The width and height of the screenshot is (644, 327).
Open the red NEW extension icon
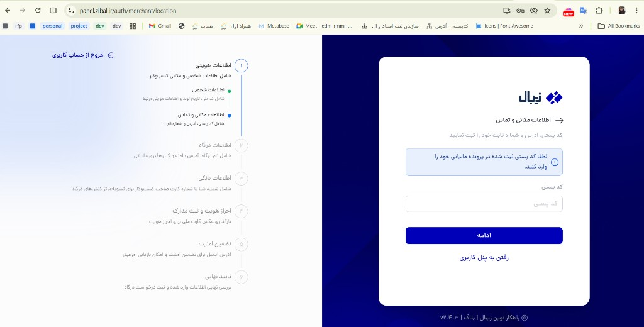569,11
